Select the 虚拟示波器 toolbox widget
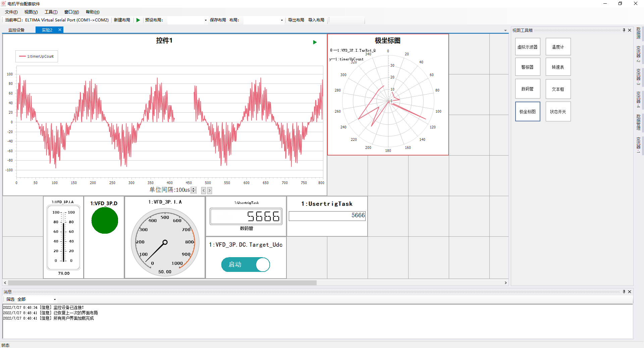 click(527, 47)
